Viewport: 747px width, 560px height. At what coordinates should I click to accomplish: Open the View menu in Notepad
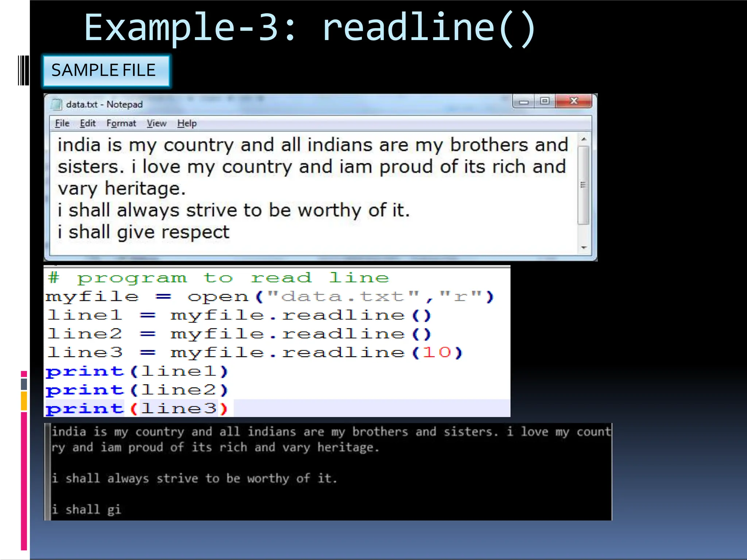coord(156,123)
